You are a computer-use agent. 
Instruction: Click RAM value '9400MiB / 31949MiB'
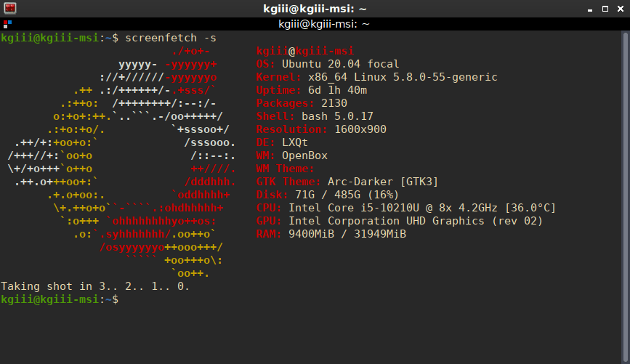coord(347,234)
